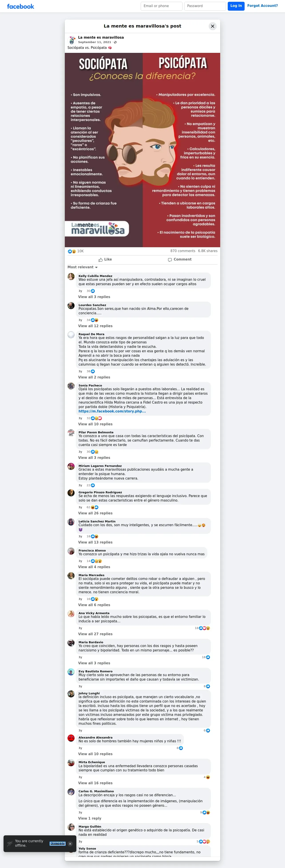Viewport: 285px width, 868px height.
Task: Open the Most relevant sort dropdown
Action: 83,267
